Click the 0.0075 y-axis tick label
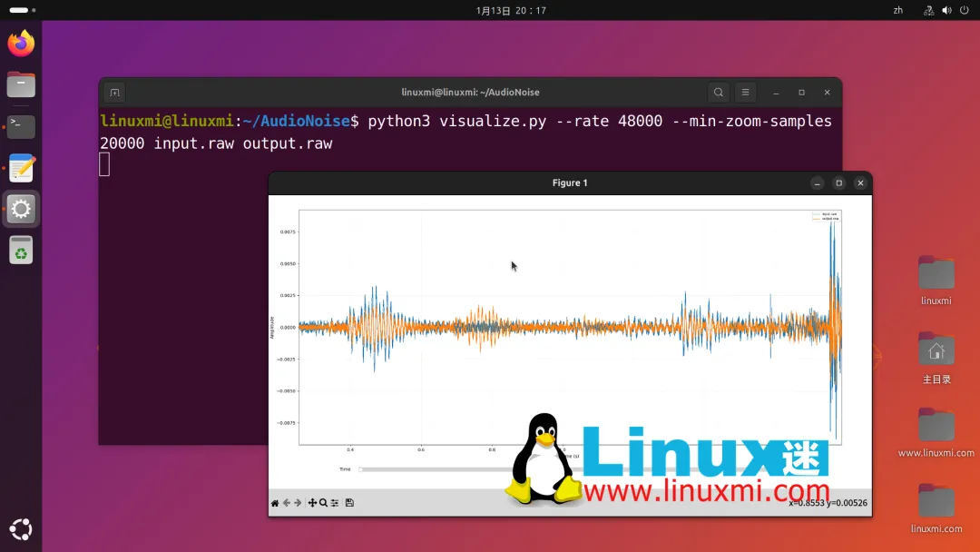Screen dimensions: 980x552 point(288,232)
